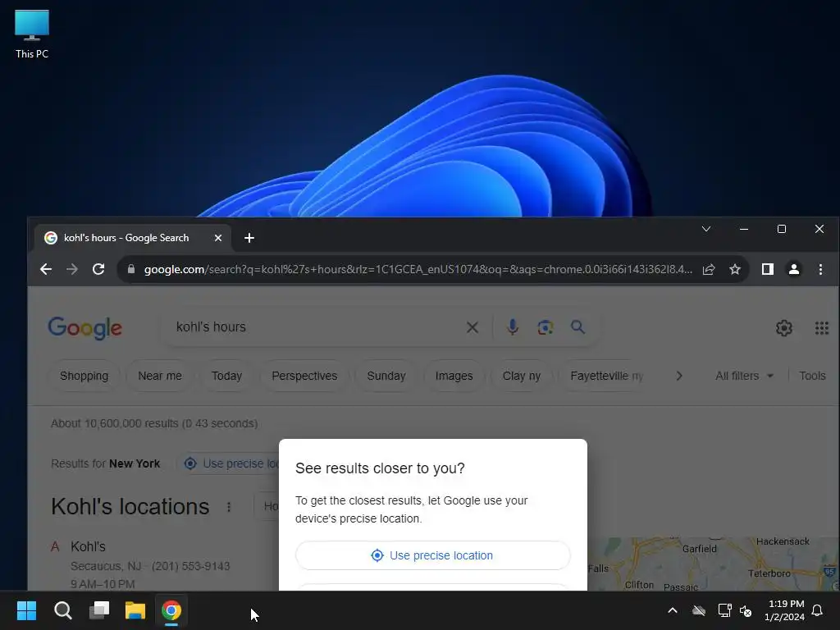840x630 pixels.
Task: Open the Windows Start menu
Action: click(x=26, y=610)
